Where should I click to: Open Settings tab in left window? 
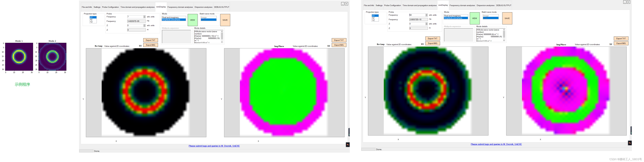point(97,7)
